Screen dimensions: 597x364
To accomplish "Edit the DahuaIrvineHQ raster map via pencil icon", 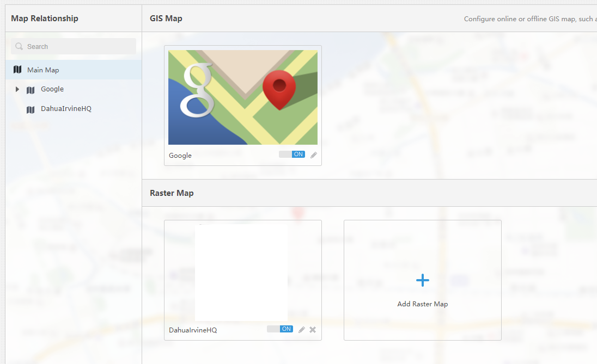I will pos(302,330).
